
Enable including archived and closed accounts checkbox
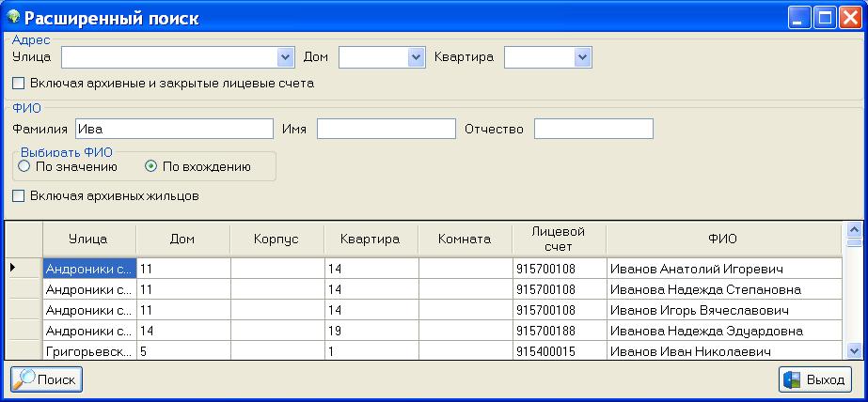[x=19, y=84]
